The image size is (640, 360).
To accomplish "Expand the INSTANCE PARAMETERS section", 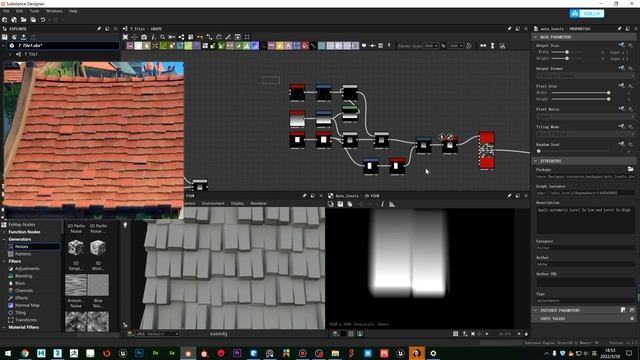I will pyautogui.click(x=536, y=310).
